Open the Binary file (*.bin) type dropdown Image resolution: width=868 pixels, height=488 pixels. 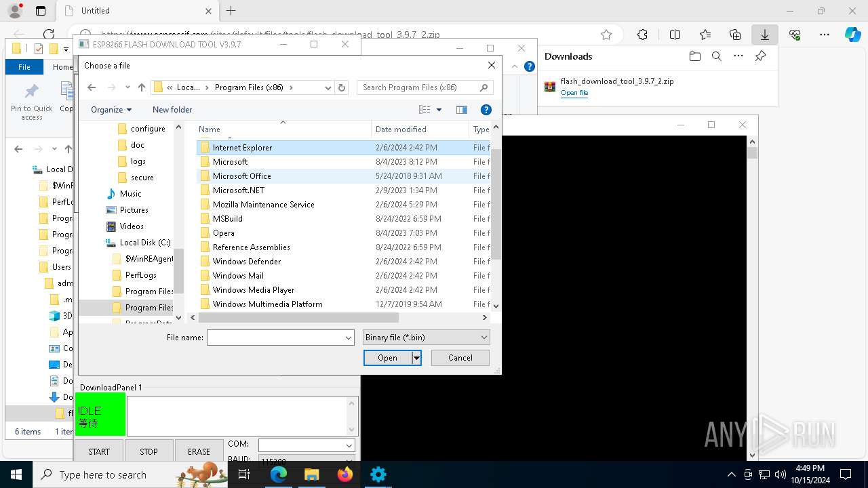coord(426,337)
